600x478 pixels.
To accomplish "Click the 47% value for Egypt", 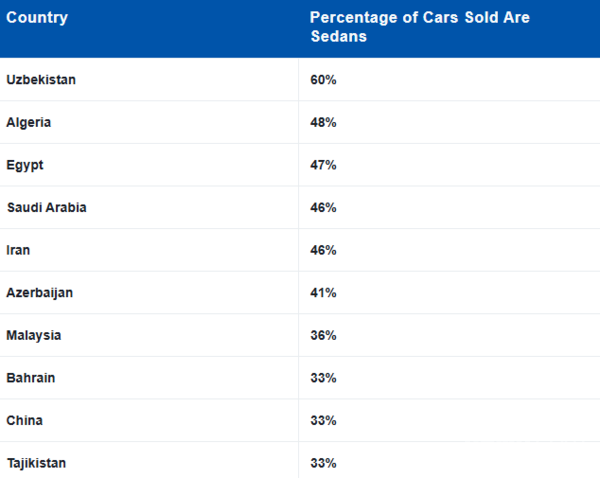I will click(323, 165).
